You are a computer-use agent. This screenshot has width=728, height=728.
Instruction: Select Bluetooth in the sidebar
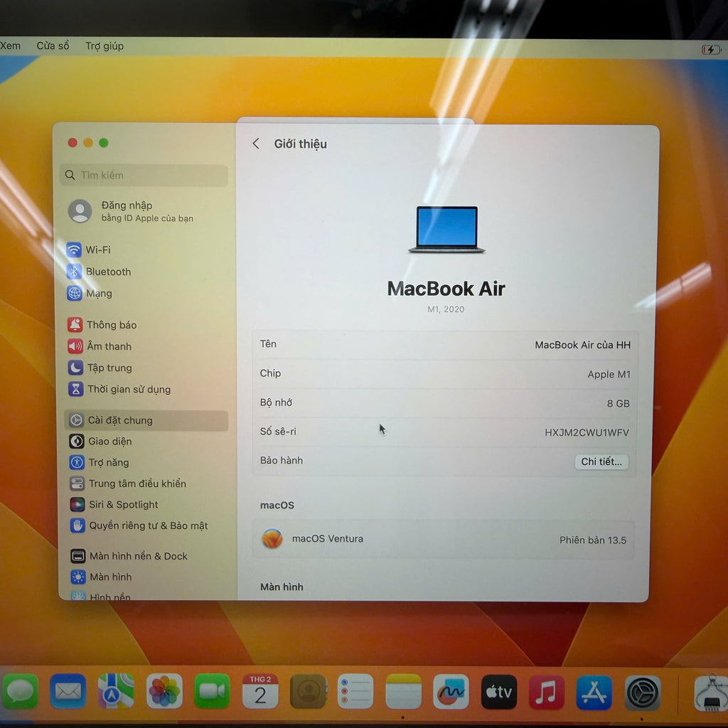(108, 272)
